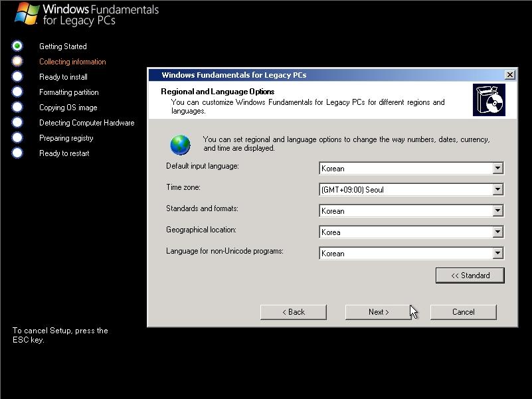Click the Standards and formats label

point(202,208)
